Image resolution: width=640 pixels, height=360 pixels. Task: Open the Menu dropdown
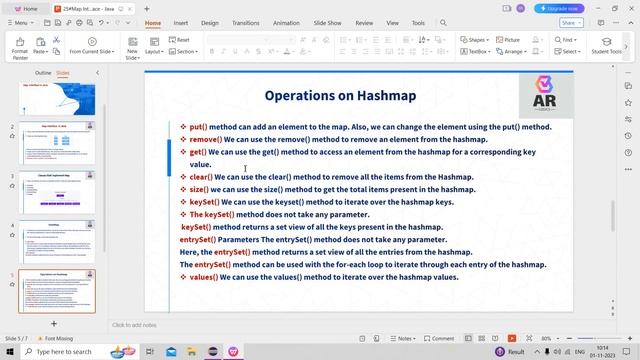tap(20, 23)
